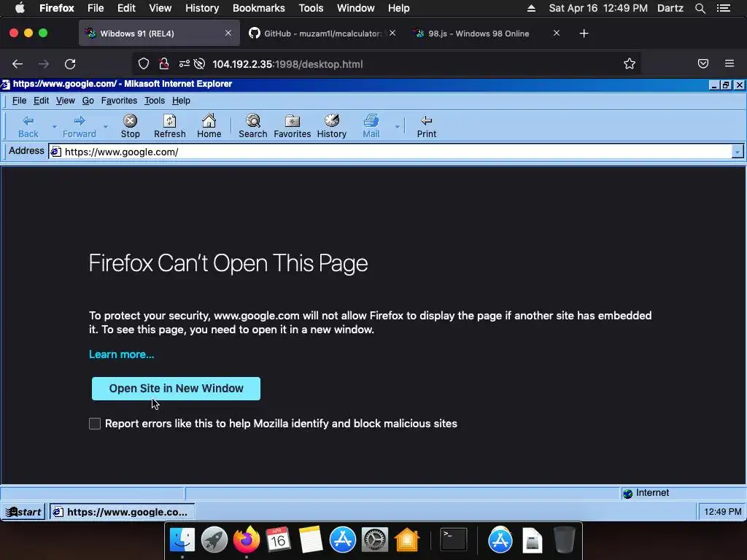Viewport: 747px width, 560px height.
Task: Open Finder from the Dock
Action: [182, 540]
